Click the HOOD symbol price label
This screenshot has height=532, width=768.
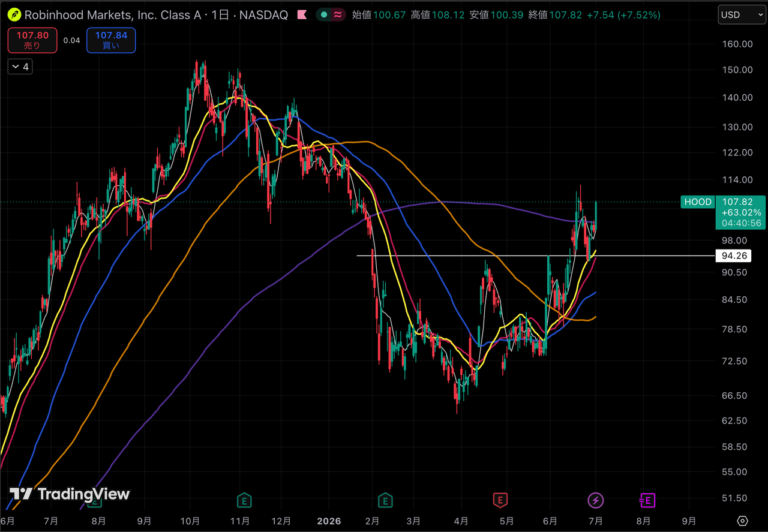[x=698, y=202]
